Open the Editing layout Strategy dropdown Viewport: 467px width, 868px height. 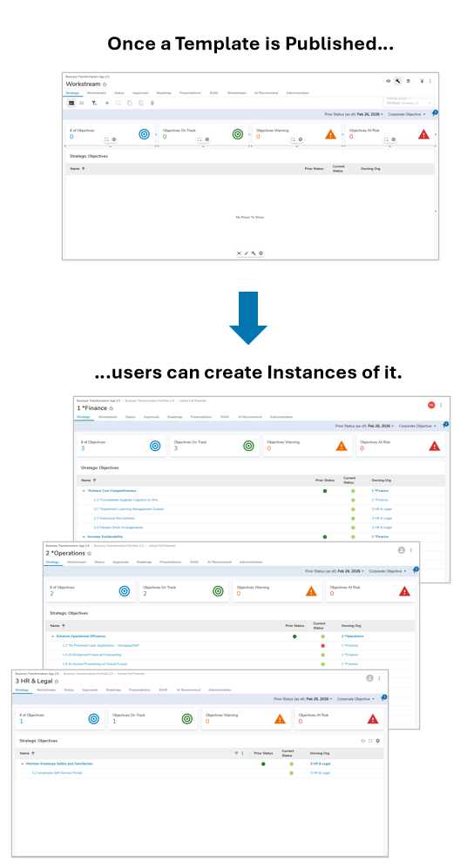pos(409,103)
